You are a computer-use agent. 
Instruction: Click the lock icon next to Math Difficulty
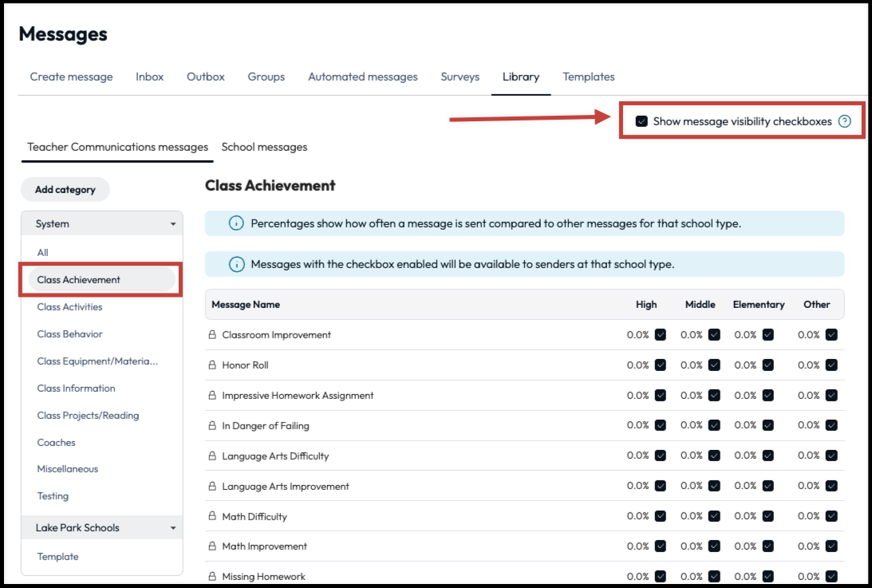[212, 517]
